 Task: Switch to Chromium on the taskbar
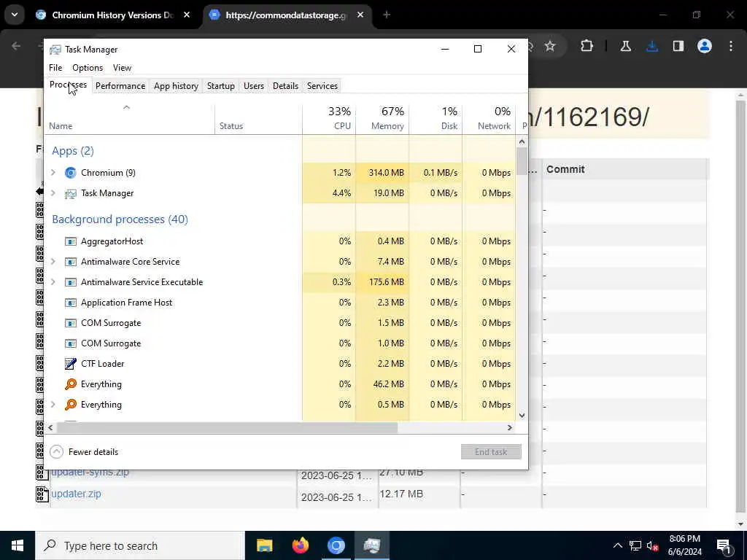(x=336, y=545)
